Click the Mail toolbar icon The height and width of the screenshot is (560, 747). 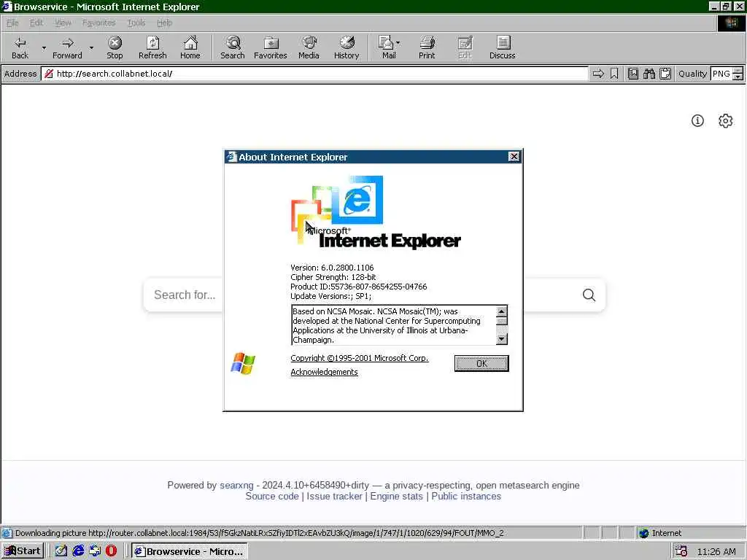click(387, 47)
